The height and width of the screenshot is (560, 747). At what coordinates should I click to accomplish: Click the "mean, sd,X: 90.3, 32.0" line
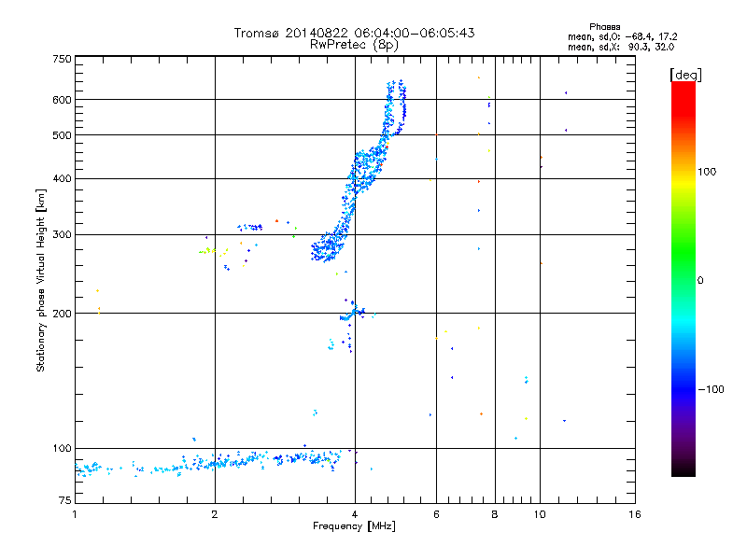click(x=621, y=47)
